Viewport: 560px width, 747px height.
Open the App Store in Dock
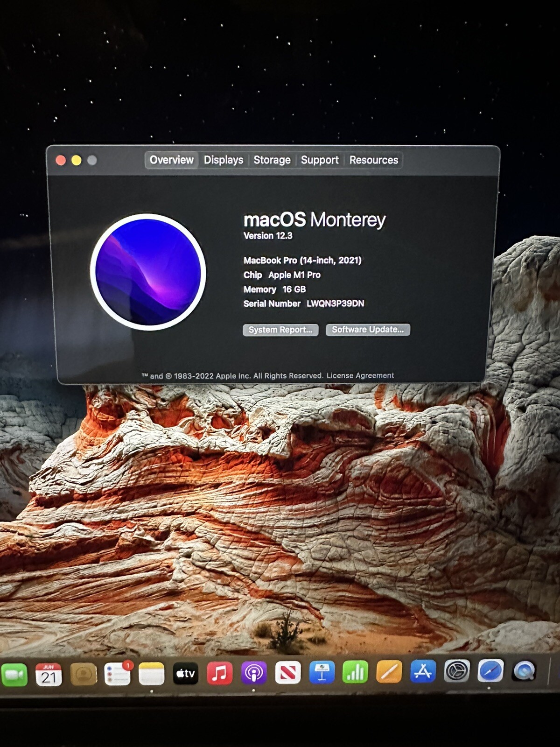[x=423, y=671]
